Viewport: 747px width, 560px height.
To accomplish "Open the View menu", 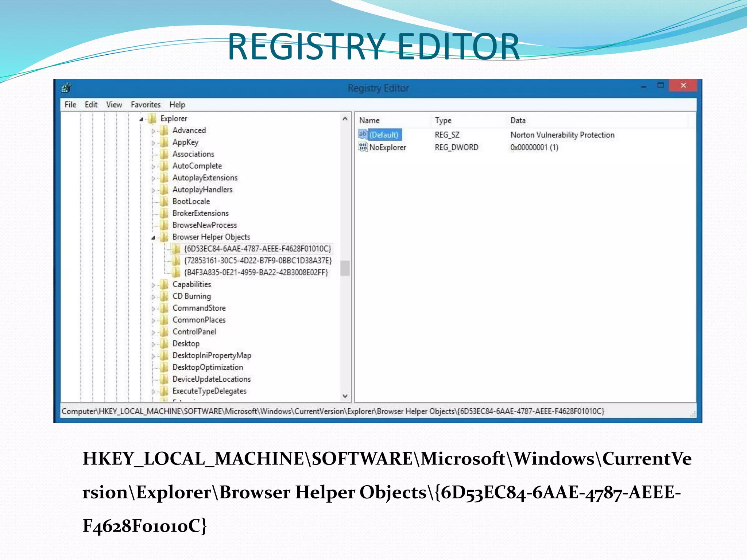I will (114, 105).
